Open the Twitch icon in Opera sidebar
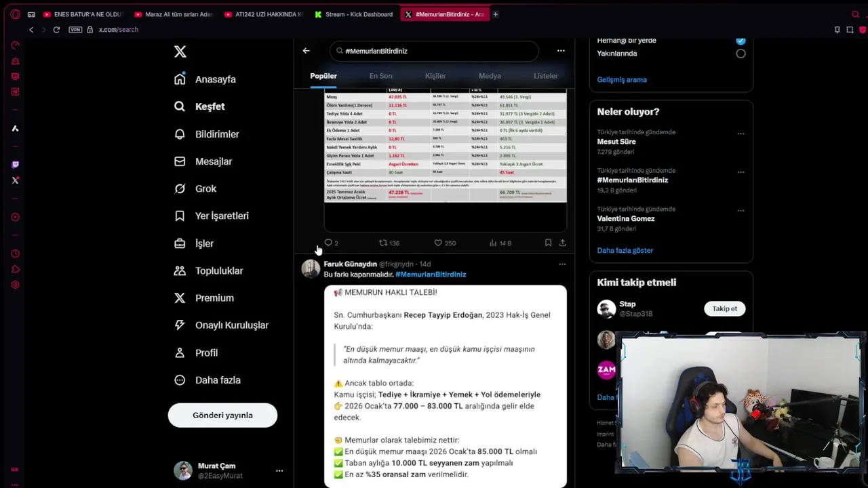This screenshot has height=488, width=868. coord(15,165)
